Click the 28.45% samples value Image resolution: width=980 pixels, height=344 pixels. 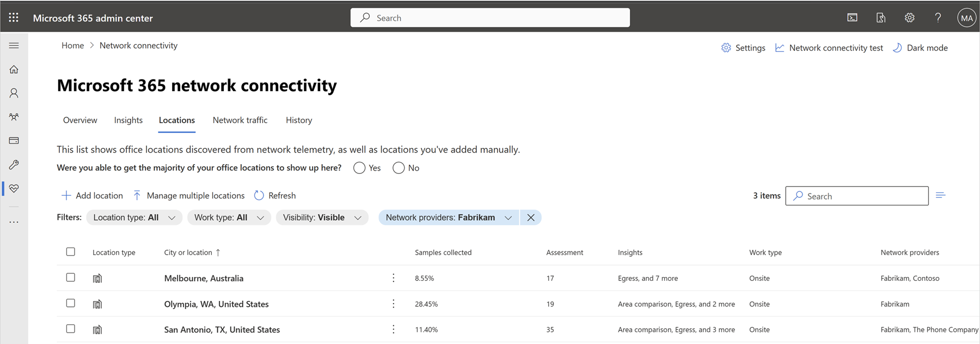coord(426,304)
